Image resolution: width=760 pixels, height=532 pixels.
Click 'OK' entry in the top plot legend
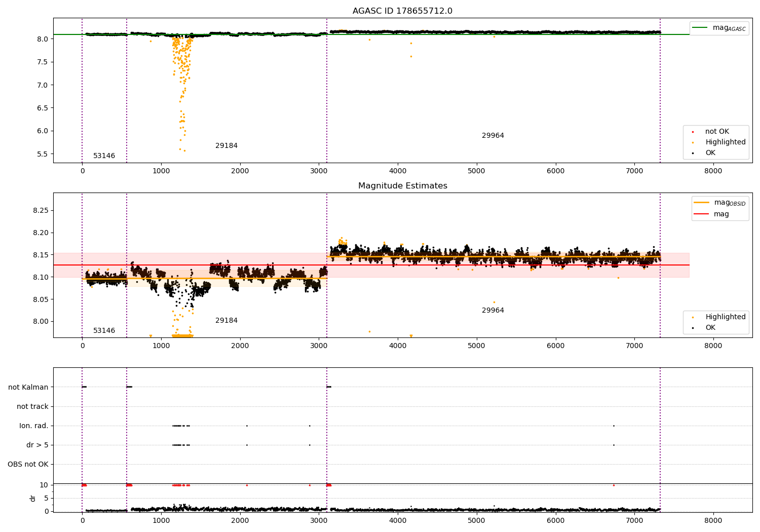pyautogui.click(x=710, y=153)
